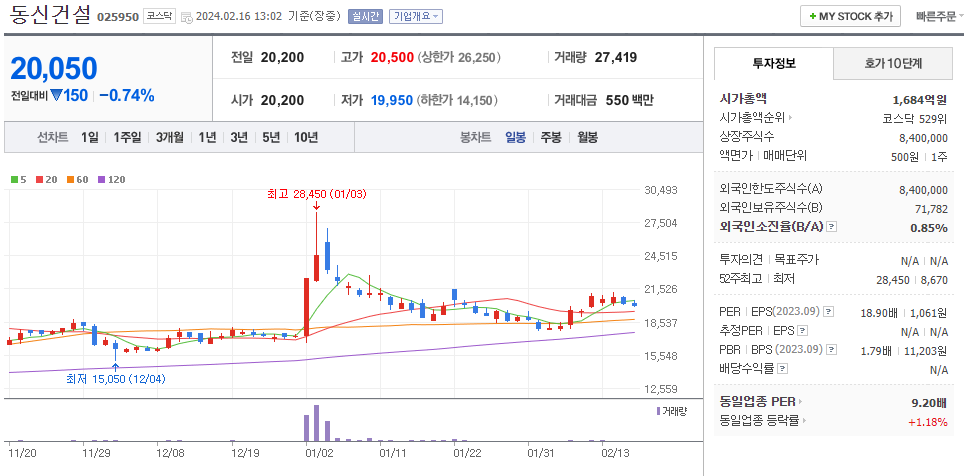This screenshot has height=476, width=969.
Task: Click the 전일 value 20,200
Action: [282, 58]
